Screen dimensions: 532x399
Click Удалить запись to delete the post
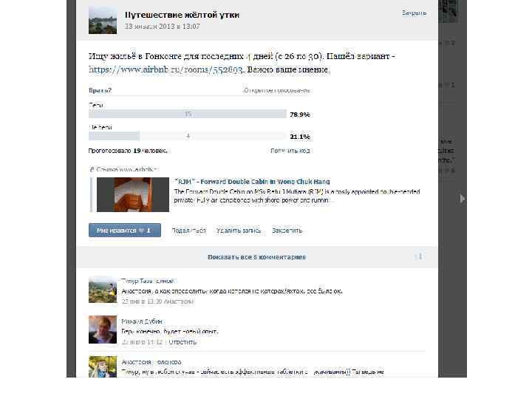pos(239,231)
